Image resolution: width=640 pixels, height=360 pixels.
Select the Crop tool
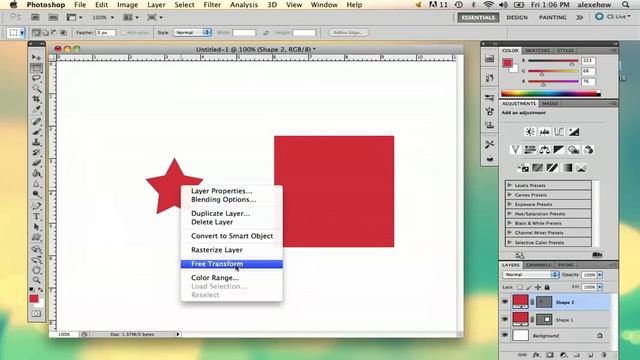(36, 99)
